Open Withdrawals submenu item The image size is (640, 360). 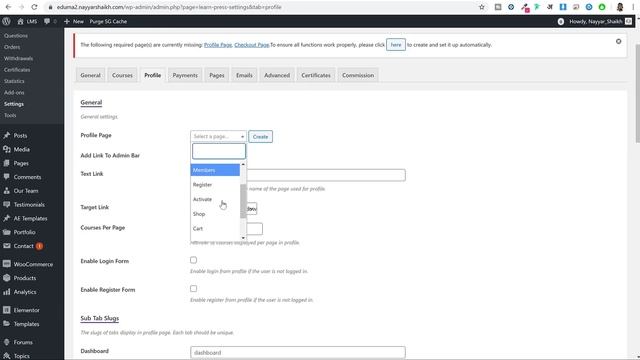18,58
